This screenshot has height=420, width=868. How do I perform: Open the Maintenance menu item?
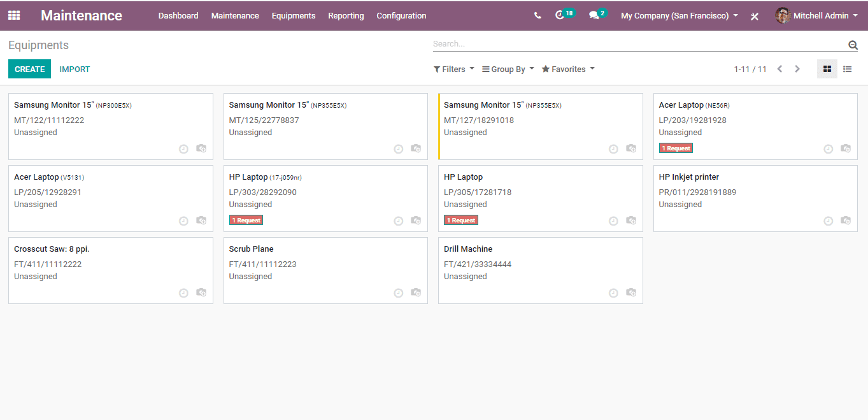[235, 15]
